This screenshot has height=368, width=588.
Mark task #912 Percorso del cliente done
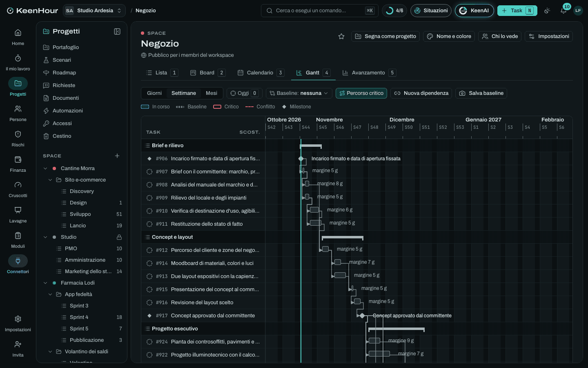(149, 250)
